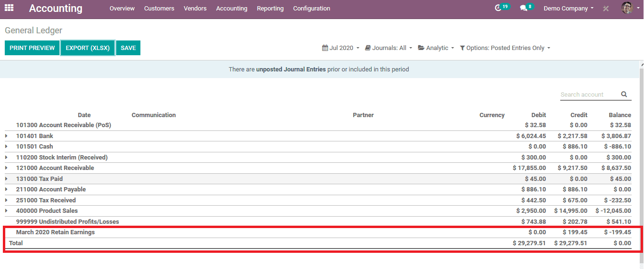Click the General Ledger page title
The height and width of the screenshot is (269, 644).
pyautogui.click(x=33, y=30)
